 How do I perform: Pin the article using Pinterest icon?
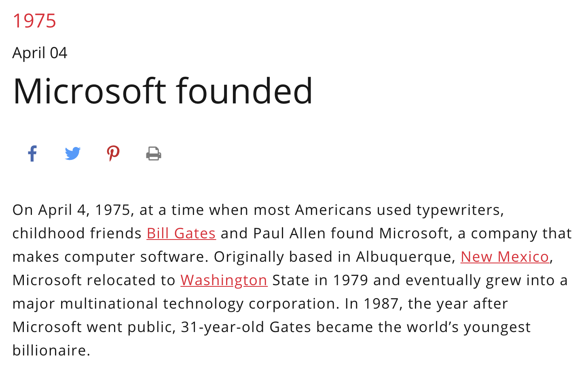pyautogui.click(x=113, y=153)
